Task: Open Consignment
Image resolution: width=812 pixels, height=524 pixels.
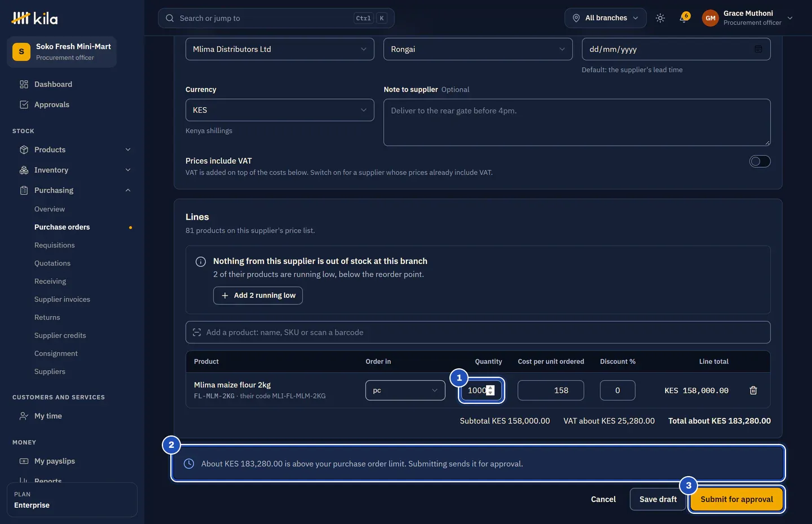Action: 56,353
